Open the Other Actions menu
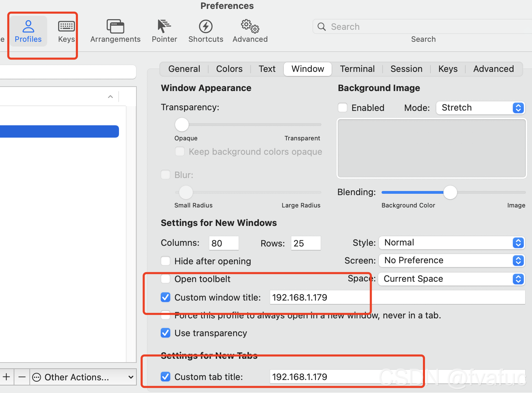 coord(83,377)
